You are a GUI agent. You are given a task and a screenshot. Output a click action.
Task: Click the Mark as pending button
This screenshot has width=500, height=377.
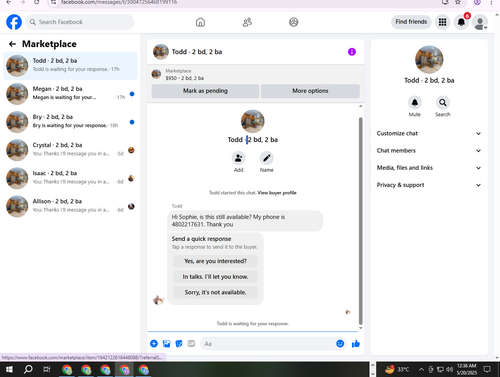pos(205,91)
